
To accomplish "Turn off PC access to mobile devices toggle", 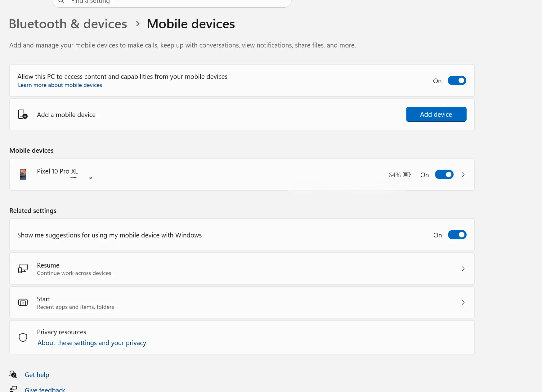I will click(x=457, y=81).
